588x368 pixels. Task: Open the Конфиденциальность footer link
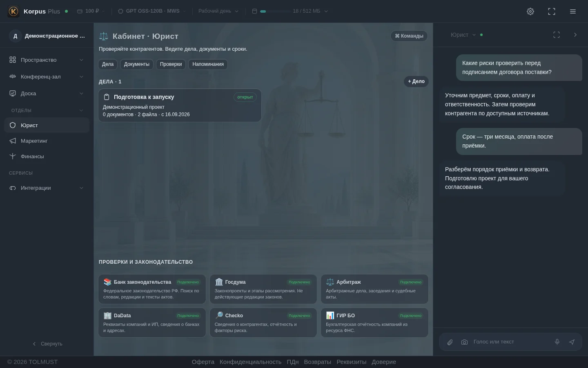[x=250, y=362]
